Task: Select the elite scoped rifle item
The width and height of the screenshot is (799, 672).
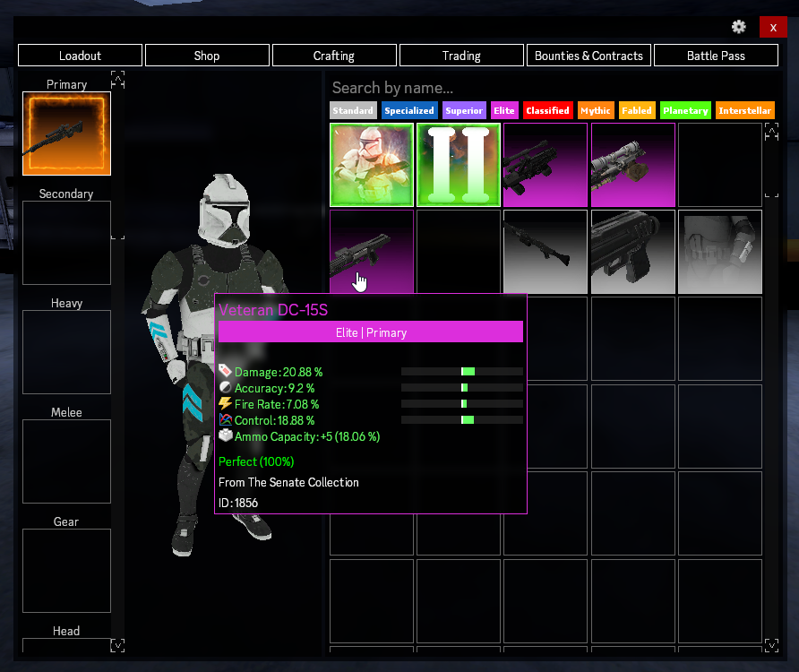Action: [x=633, y=165]
